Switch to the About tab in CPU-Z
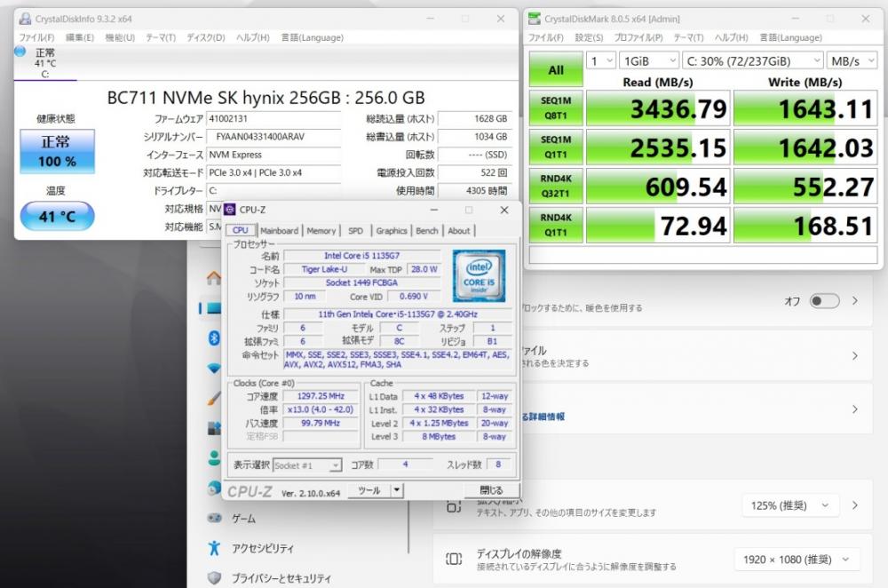The width and height of the screenshot is (888, 588). click(x=459, y=231)
